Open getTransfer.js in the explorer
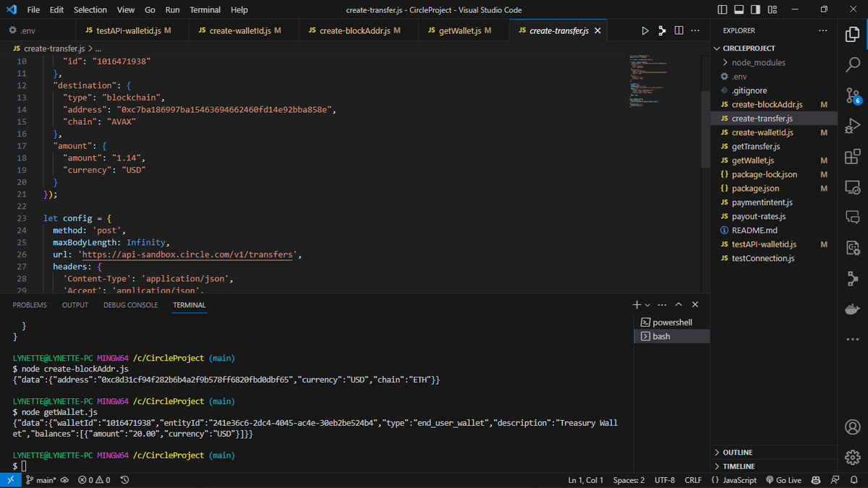 click(x=774, y=146)
